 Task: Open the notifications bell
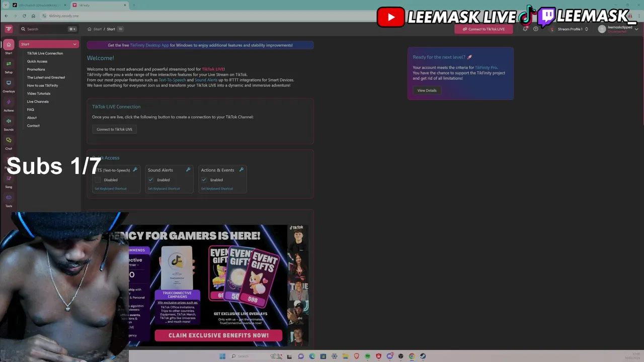[x=525, y=29]
